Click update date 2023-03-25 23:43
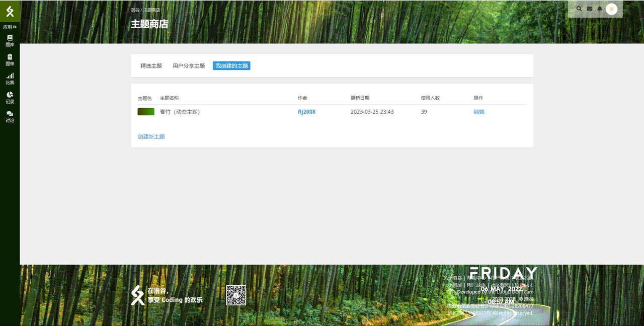The height and width of the screenshot is (326, 644). [372, 112]
